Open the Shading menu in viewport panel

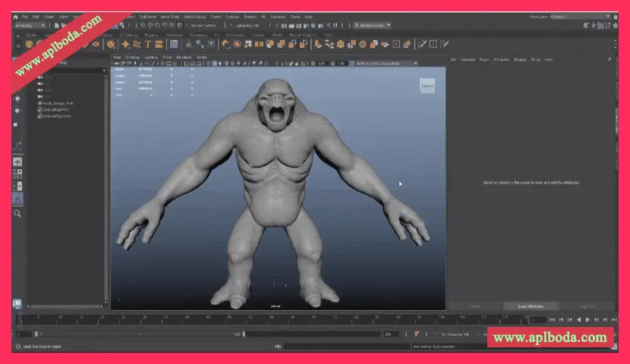(x=133, y=57)
